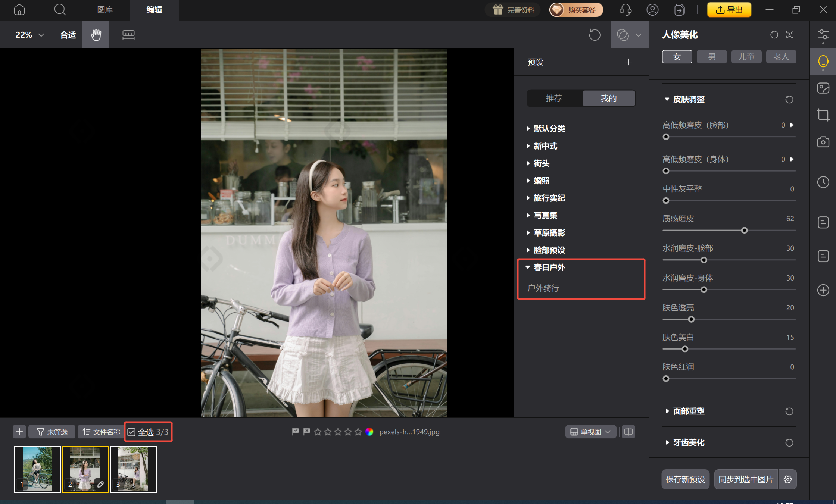Image resolution: width=836 pixels, height=504 pixels.
Task: Click the ruler icon in toolbar
Action: tap(128, 35)
